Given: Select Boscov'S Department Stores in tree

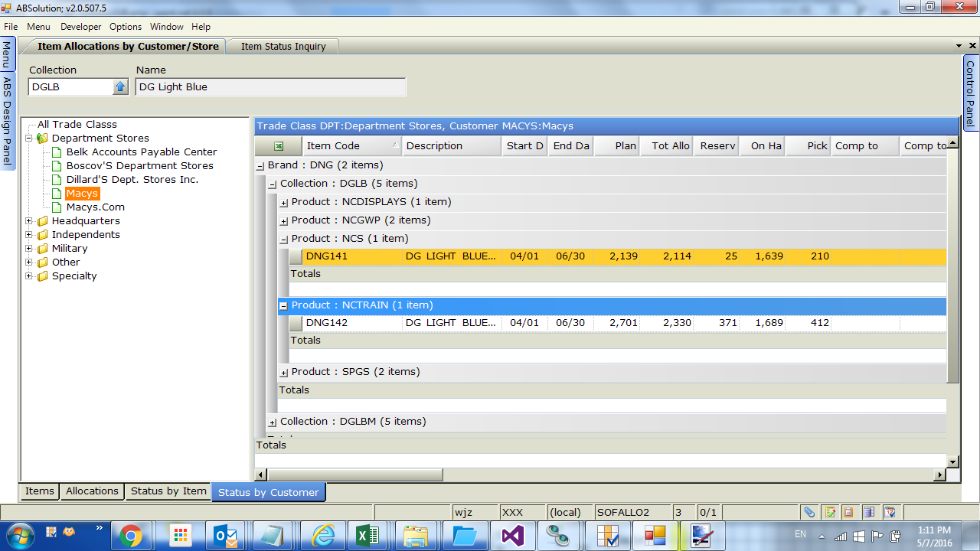Looking at the screenshot, I should point(140,166).
